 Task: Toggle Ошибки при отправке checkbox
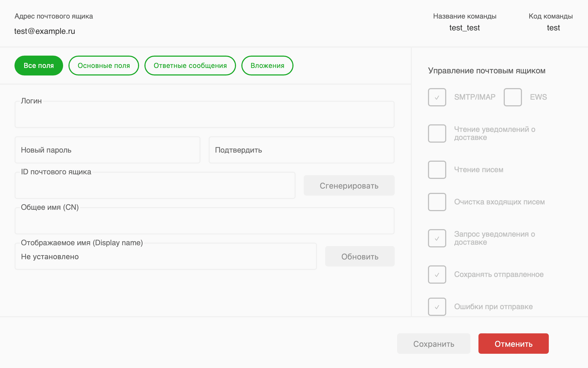coord(437,307)
